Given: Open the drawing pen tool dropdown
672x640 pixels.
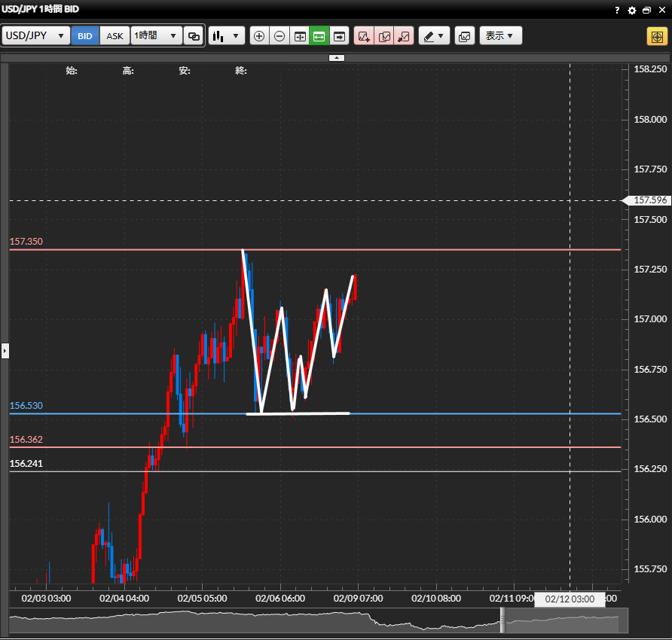Looking at the screenshot, I should click(x=434, y=36).
